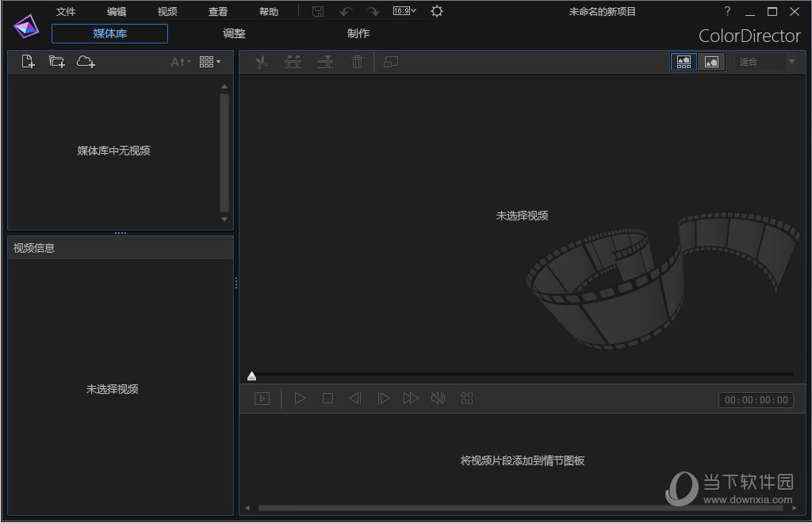Image resolution: width=812 pixels, height=523 pixels.
Task: Click the ColorDirector logo icon
Action: (x=26, y=26)
